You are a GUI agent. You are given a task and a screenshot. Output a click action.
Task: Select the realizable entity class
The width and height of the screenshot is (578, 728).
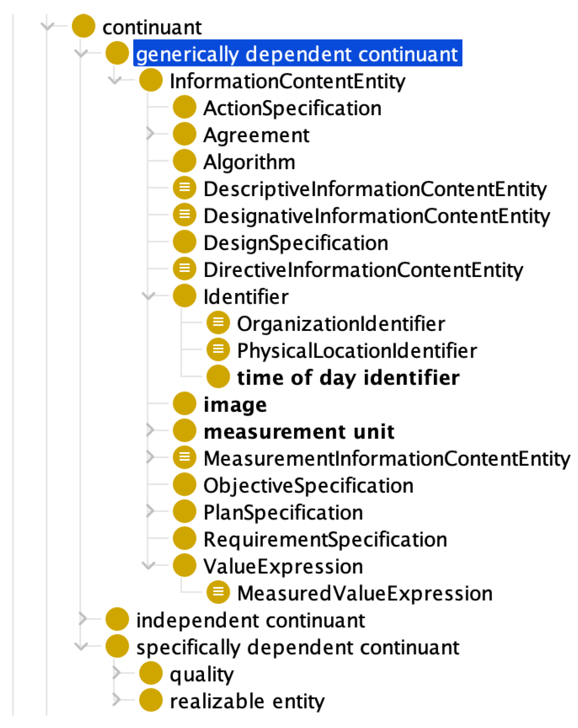(x=247, y=701)
